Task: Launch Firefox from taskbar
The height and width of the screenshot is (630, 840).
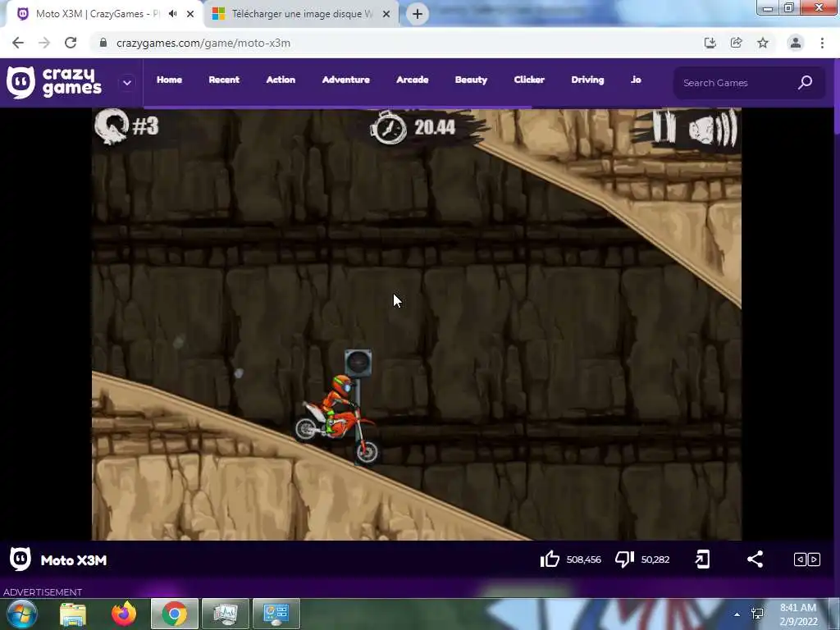Action: [x=124, y=614]
